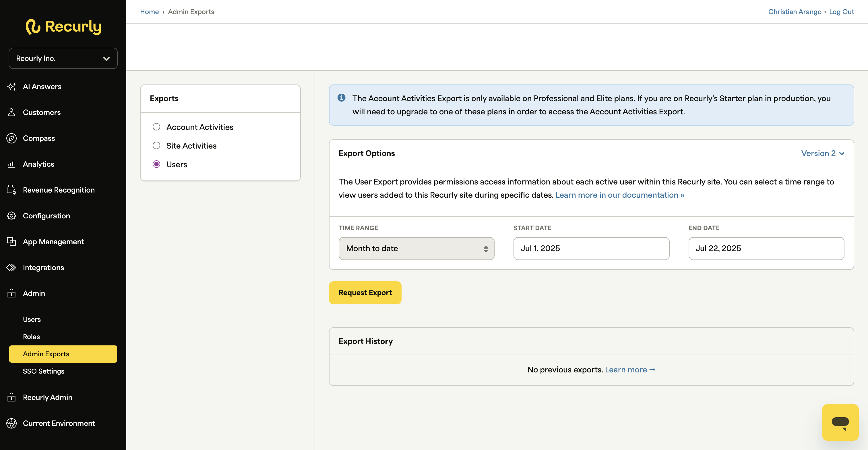Click the Analytics bar chart icon

point(11,164)
